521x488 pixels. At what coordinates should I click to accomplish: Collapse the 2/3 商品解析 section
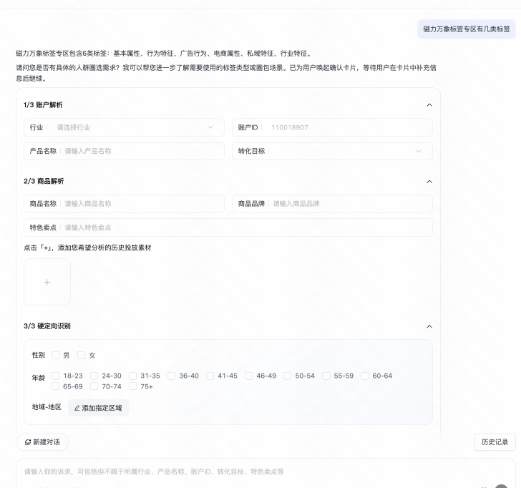click(x=429, y=181)
